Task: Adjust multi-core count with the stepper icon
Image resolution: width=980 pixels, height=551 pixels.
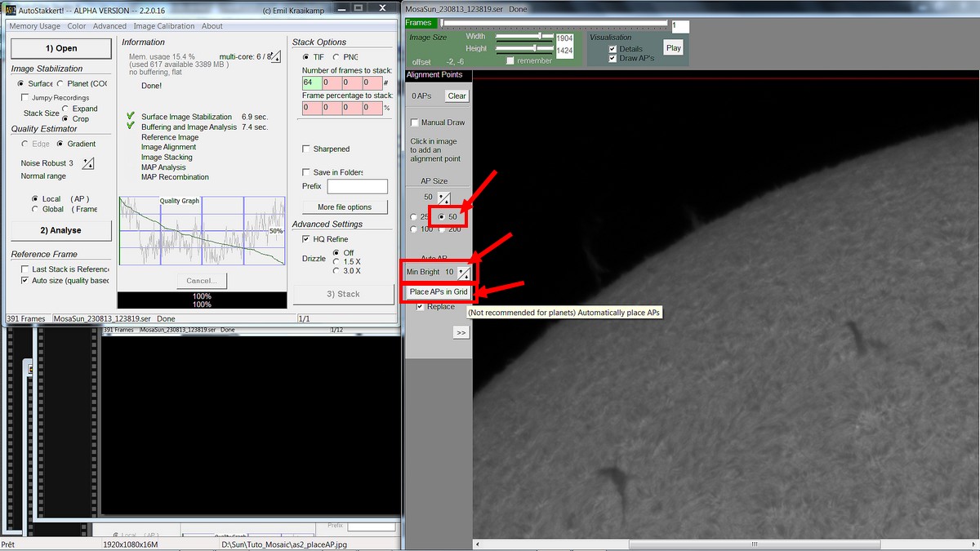Action: [275, 56]
